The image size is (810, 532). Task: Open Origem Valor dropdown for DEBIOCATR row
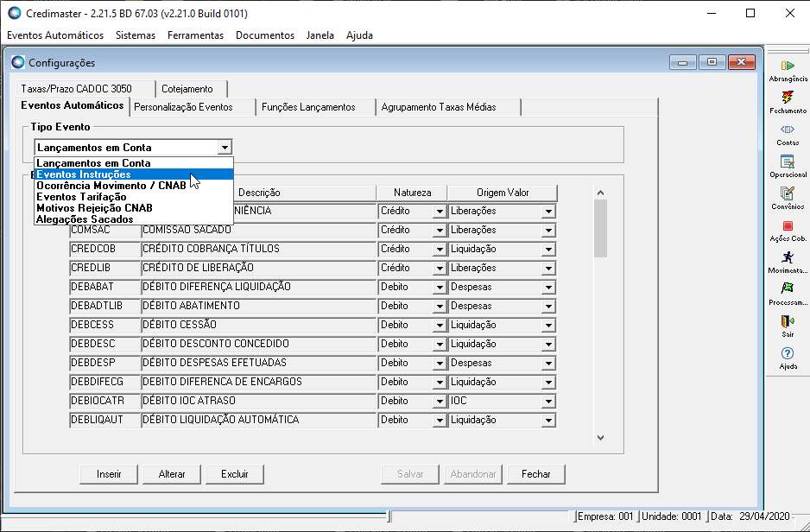click(x=548, y=402)
